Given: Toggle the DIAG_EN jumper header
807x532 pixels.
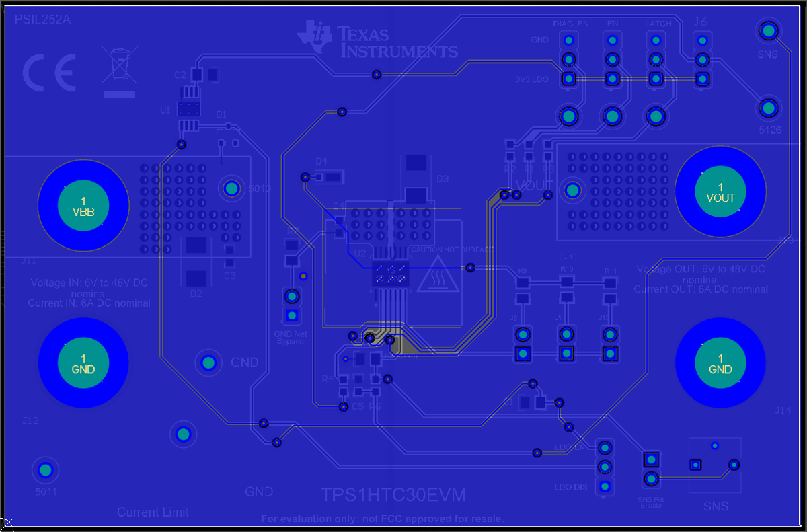Looking at the screenshot, I should (568, 59).
